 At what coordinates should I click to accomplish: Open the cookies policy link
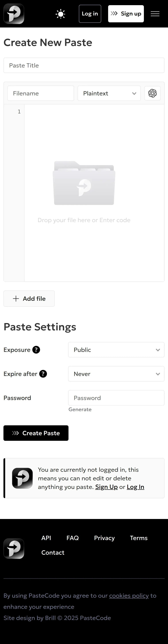click(x=129, y=595)
